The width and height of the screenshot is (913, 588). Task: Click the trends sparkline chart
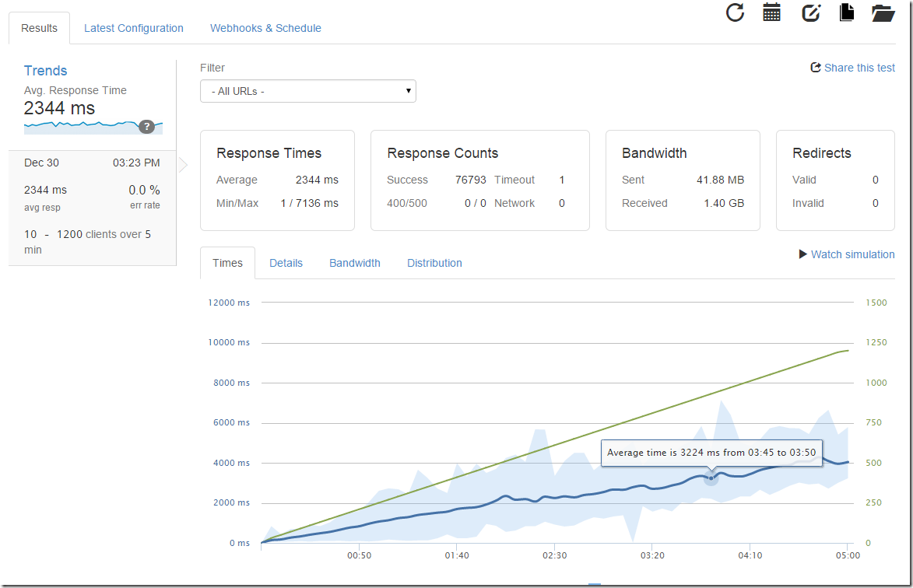click(x=93, y=127)
